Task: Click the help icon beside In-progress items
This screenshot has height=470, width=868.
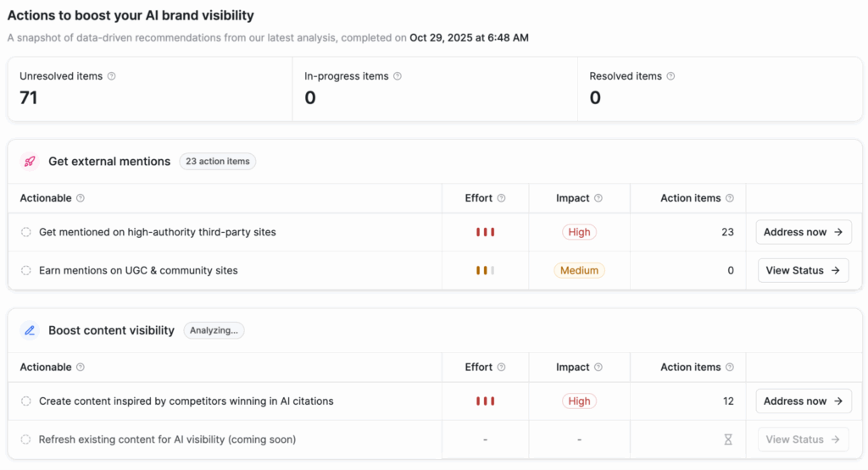Action: pyautogui.click(x=398, y=76)
